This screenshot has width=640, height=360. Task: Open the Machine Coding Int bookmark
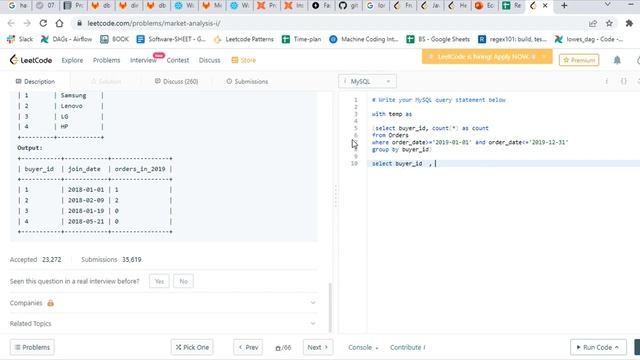tap(364, 39)
